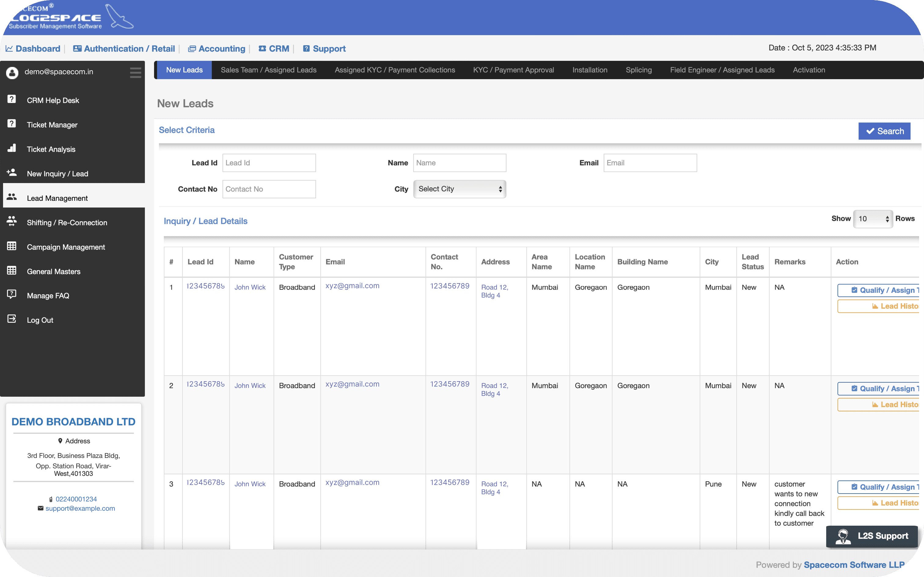924x577 pixels.
Task: Open the Select City dropdown
Action: tap(460, 189)
